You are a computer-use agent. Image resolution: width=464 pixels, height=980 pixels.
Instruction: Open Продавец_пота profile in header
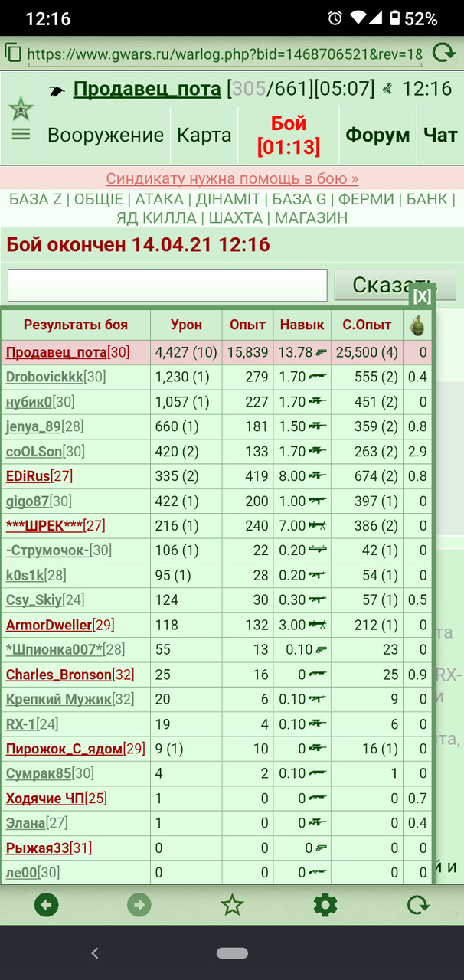147,89
